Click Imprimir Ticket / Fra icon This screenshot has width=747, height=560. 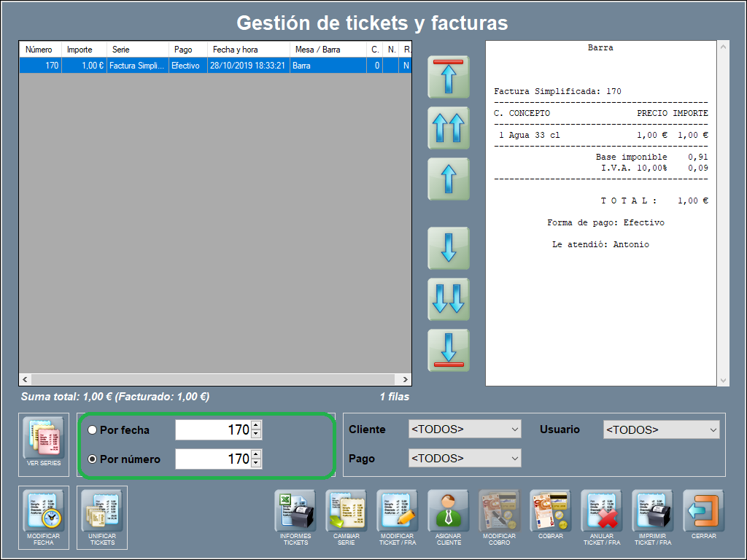point(653,511)
